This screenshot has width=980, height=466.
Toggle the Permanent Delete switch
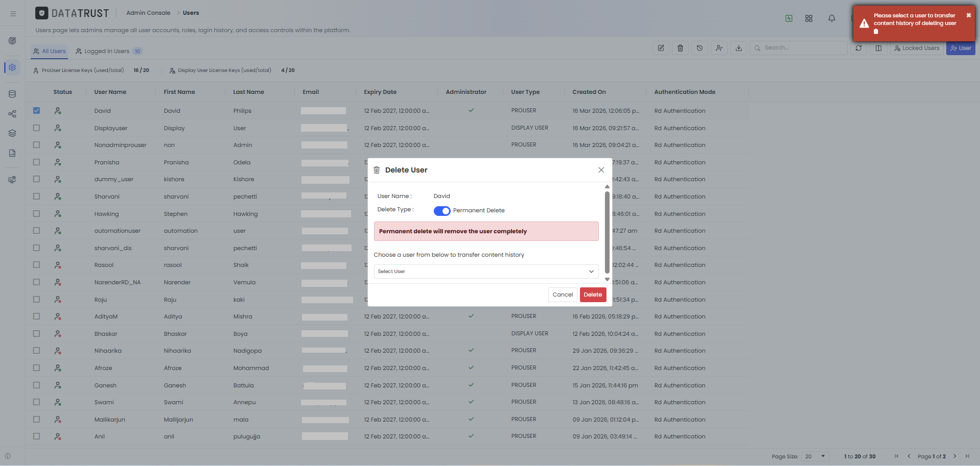pyautogui.click(x=442, y=211)
